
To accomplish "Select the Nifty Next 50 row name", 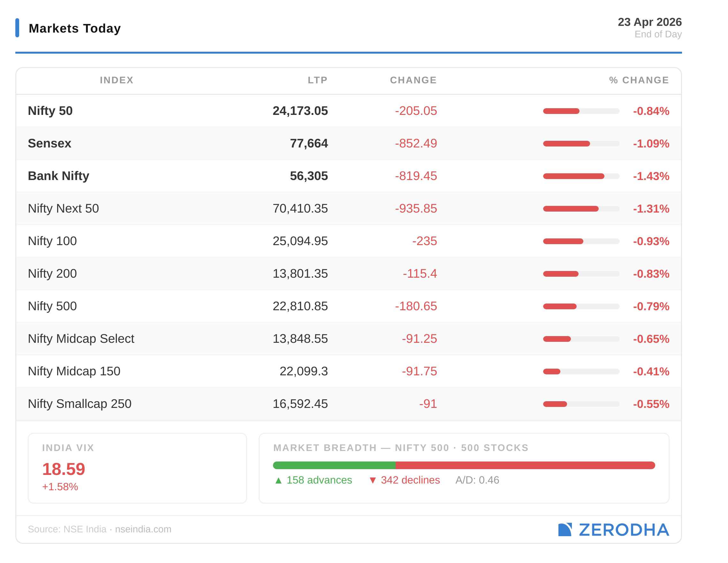I will [x=63, y=208].
